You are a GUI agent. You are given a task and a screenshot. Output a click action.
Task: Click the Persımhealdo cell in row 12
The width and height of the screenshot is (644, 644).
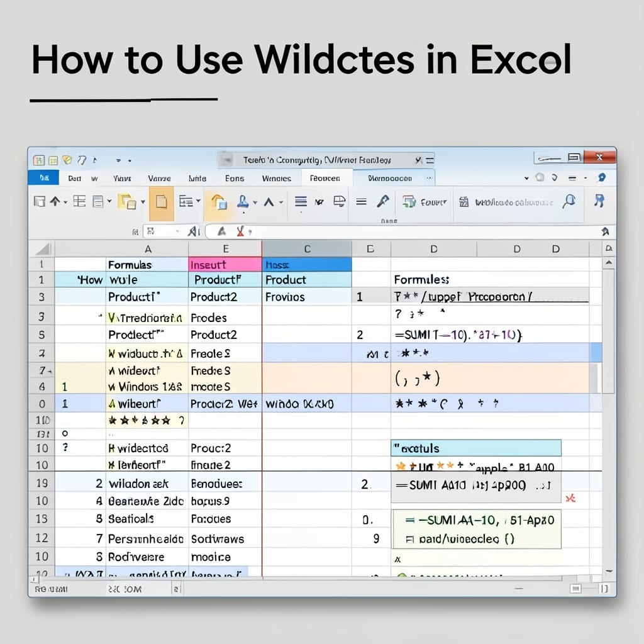[x=147, y=538]
